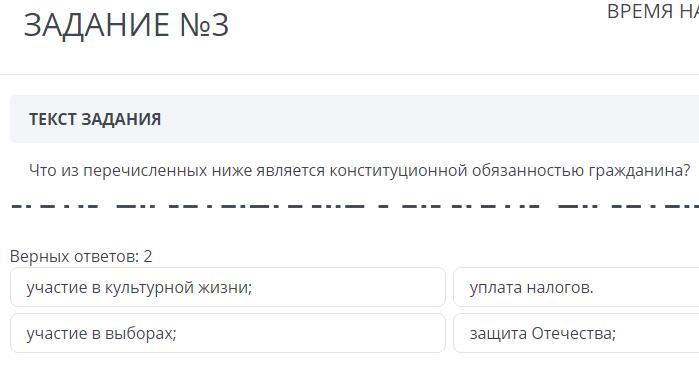Image resolution: width=699 pixels, height=373 pixels.
Task: Click the 'Верных ответов: 2' label
Action: click(81, 257)
